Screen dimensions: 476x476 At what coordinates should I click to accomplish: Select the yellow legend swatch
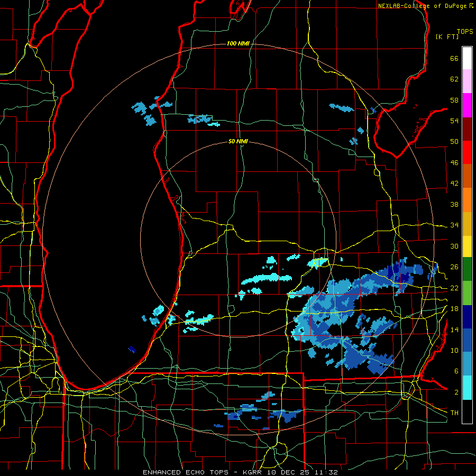(467, 246)
